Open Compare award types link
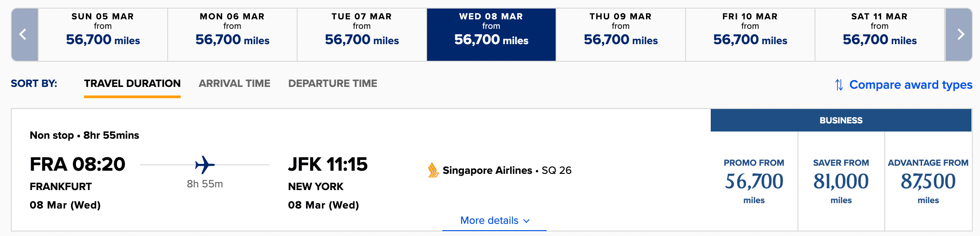This screenshot has width=980, height=236. click(x=911, y=85)
